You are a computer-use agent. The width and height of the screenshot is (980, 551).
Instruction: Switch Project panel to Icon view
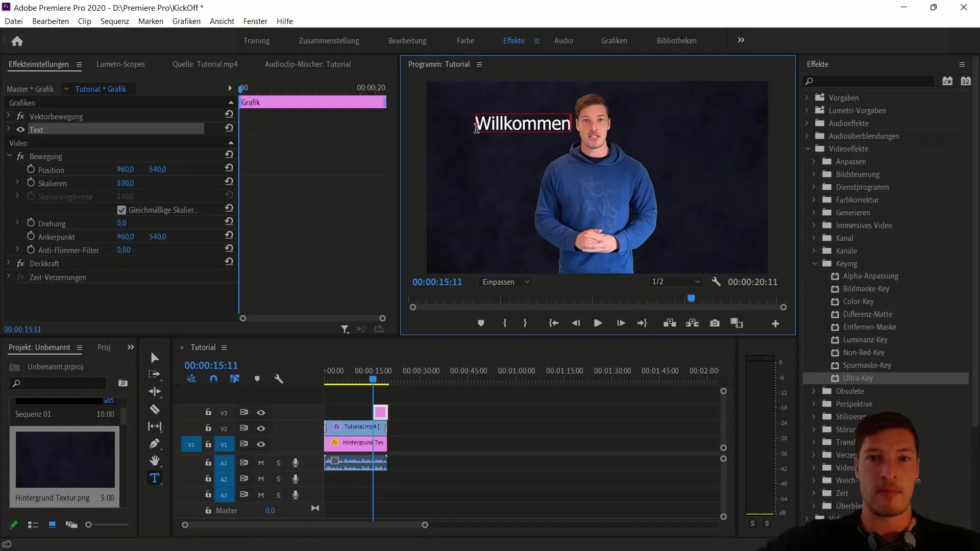[52, 524]
